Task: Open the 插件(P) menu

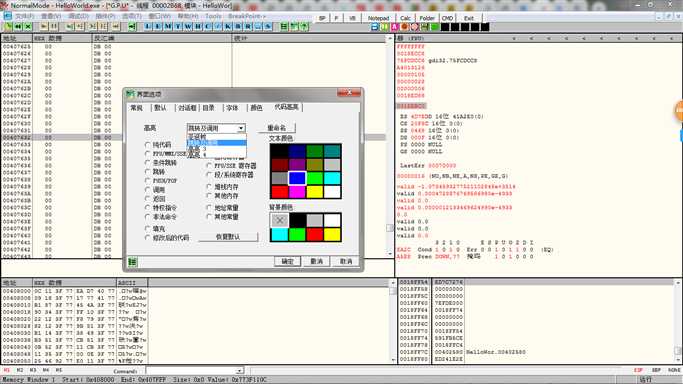Action: (105, 16)
